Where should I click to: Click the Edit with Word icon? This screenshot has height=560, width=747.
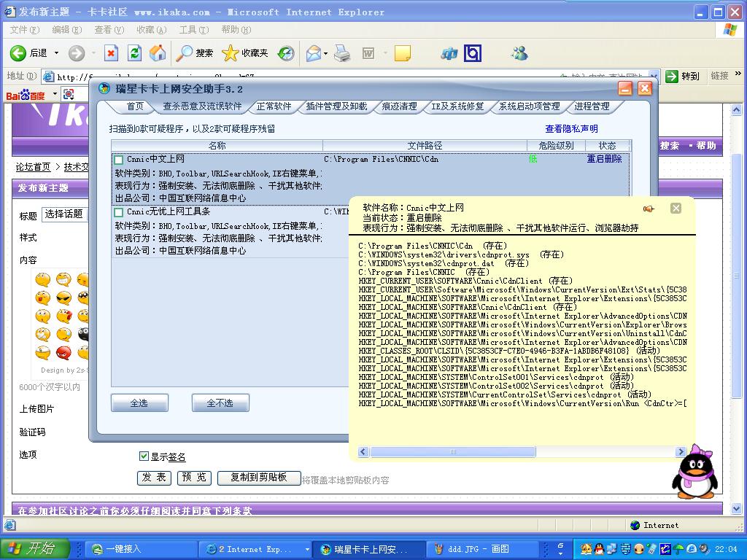coord(368,53)
